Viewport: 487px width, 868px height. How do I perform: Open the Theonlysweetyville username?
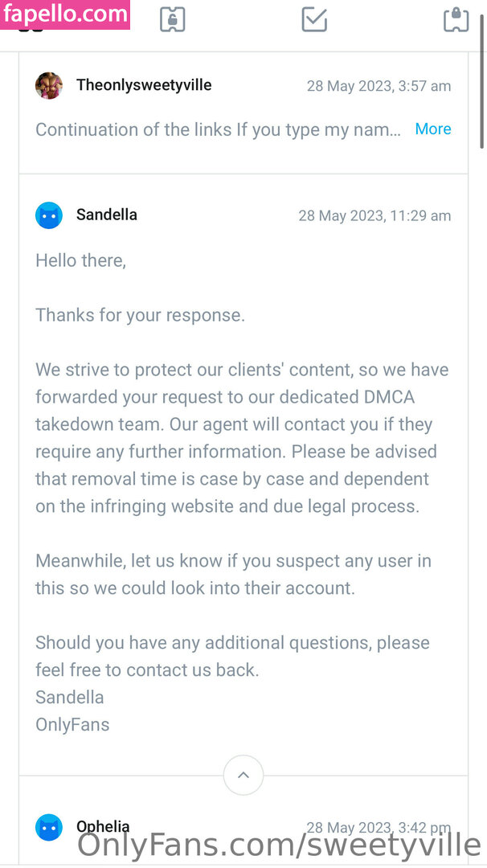click(144, 85)
